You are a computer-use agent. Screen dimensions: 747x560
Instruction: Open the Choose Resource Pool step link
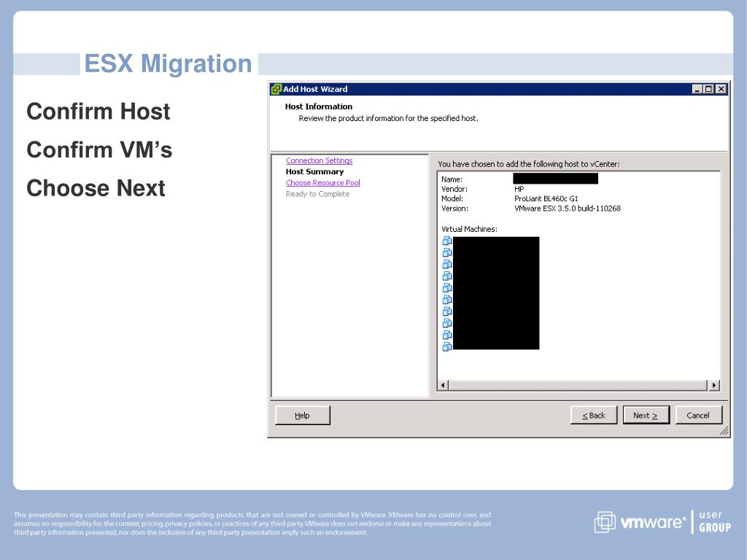(323, 183)
